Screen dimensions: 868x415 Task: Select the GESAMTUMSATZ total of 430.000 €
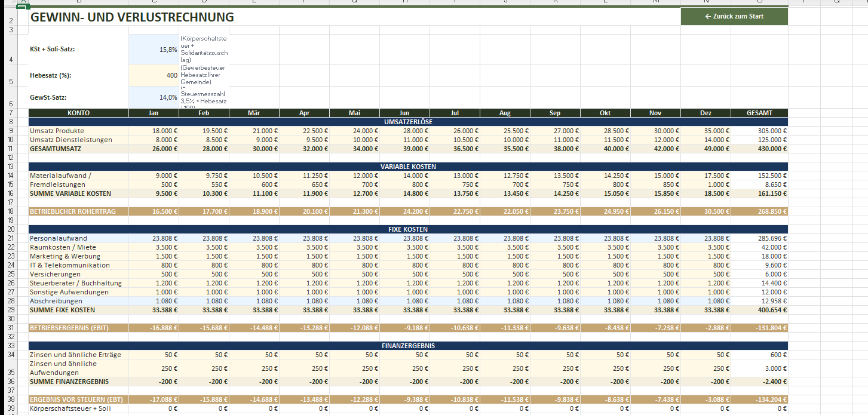click(759, 149)
